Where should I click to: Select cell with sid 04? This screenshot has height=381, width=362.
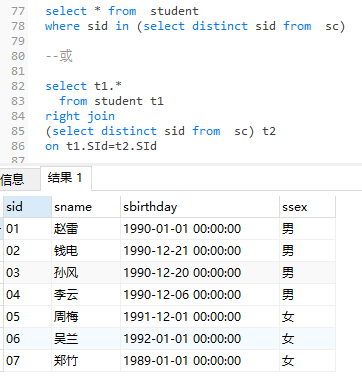point(28,295)
